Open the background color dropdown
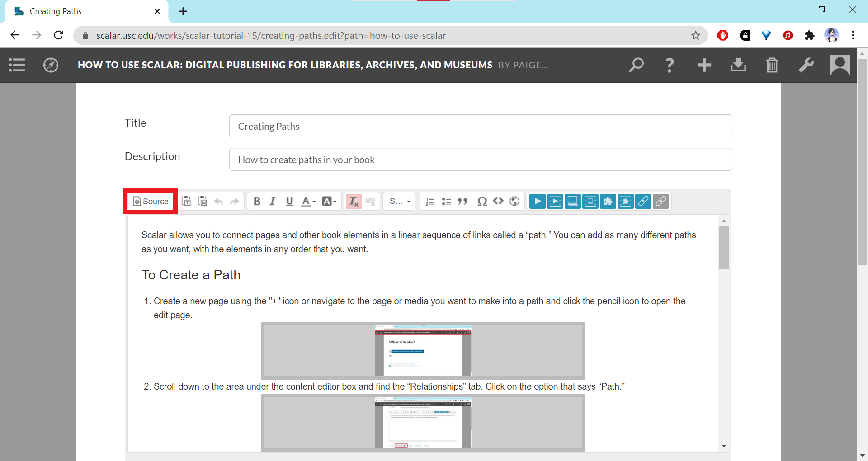 click(x=329, y=202)
